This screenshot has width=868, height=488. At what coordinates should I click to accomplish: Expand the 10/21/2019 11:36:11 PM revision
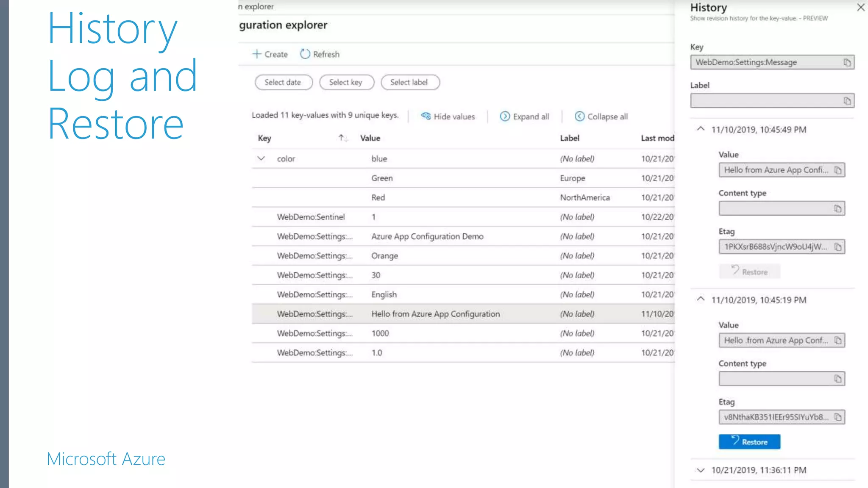[701, 470]
